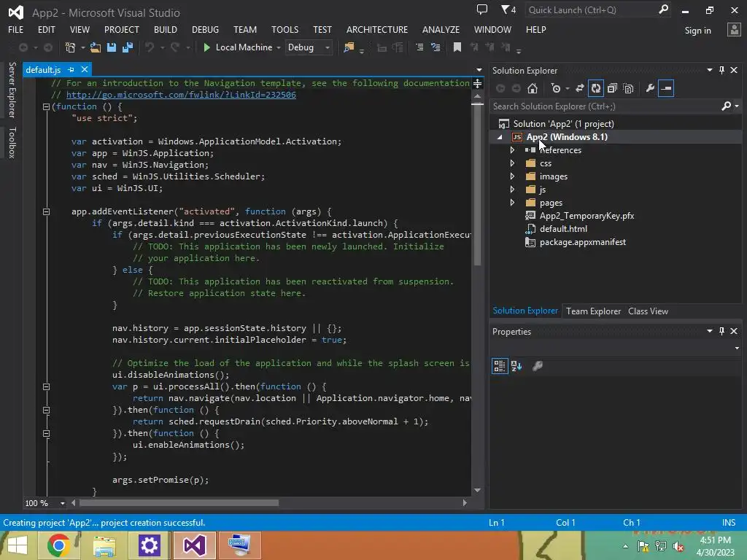Click the editor horizontal scrollbar thumb
The width and height of the screenshot is (747, 560).
coord(179,503)
